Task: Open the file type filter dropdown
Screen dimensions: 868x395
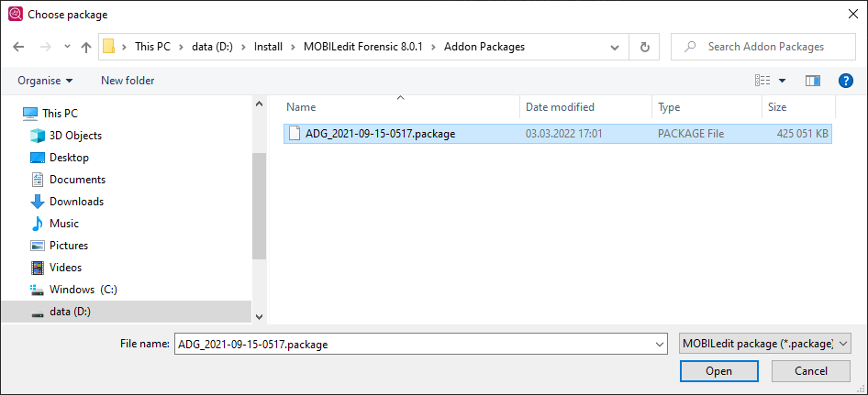Action: pos(765,345)
